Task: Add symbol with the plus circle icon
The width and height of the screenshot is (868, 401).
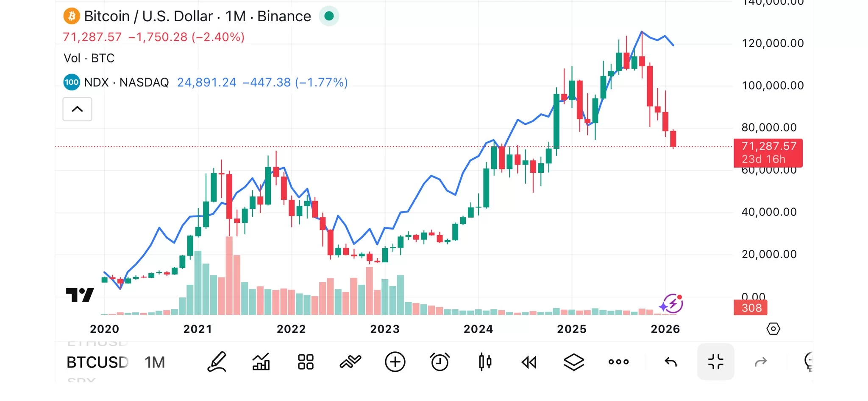Action: [x=395, y=362]
